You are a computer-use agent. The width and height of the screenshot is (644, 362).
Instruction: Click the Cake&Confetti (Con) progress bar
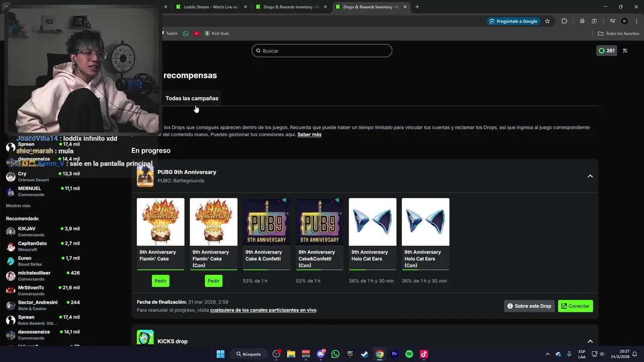(319, 270)
